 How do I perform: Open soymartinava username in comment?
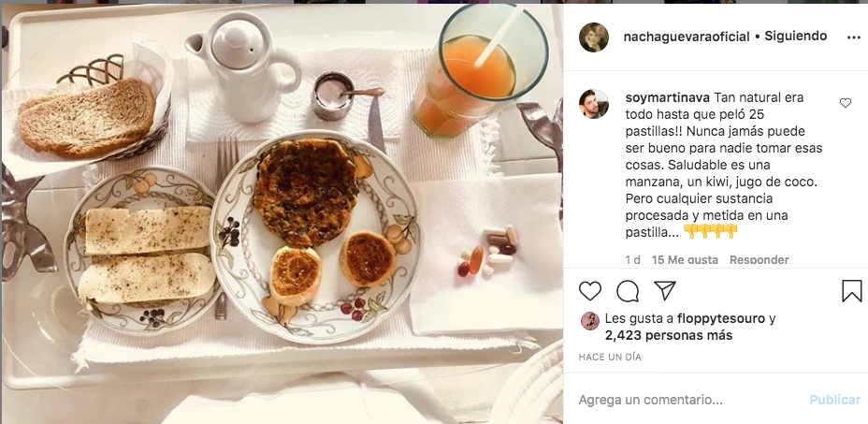point(667,97)
